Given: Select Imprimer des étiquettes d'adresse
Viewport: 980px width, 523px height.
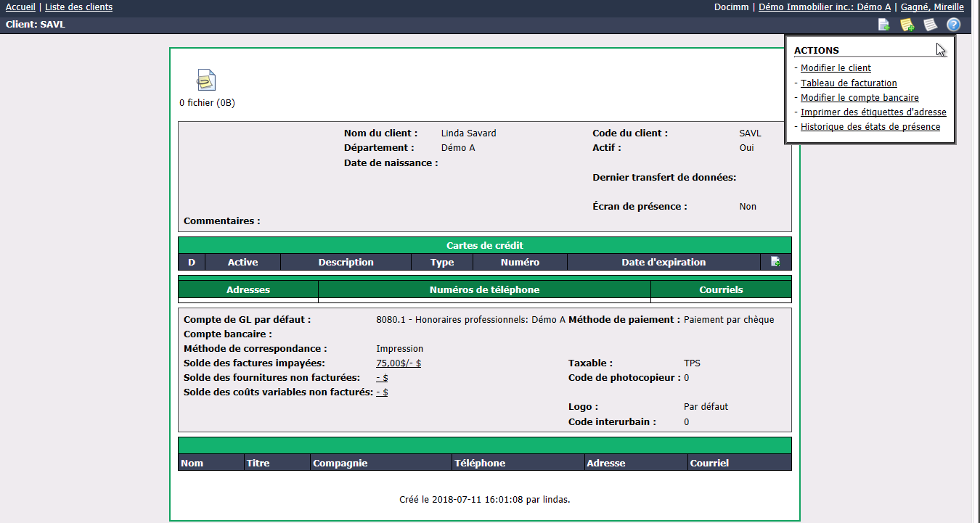Looking at the screenshot, I should tap(873, 112).
